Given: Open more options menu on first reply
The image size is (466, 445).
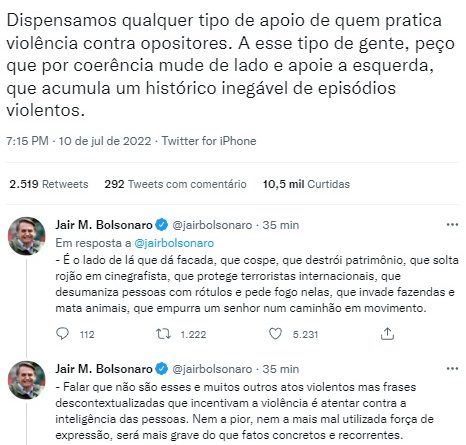Looking at the screenshot, I should 452,225.
